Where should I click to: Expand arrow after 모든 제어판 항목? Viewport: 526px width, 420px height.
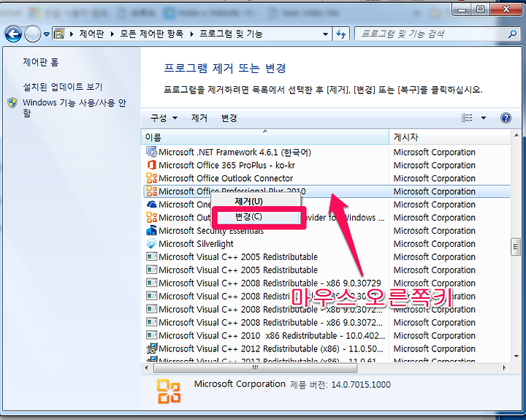[191, 34]
